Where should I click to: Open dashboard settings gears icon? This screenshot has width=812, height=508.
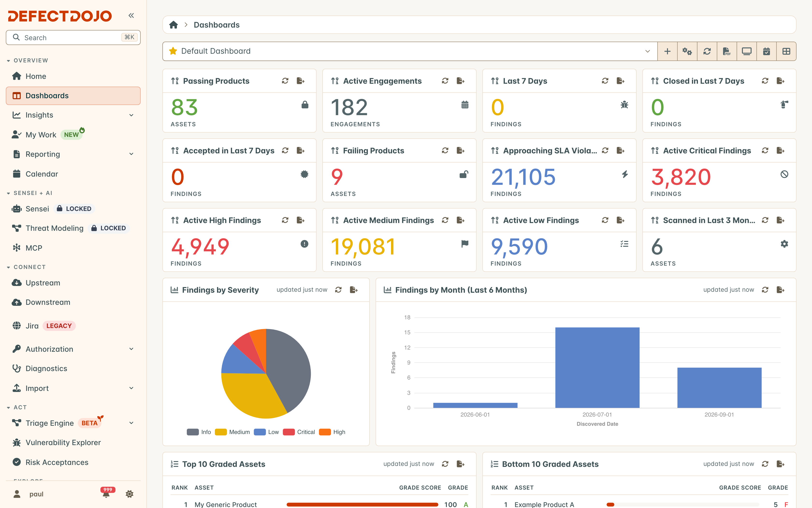(687, 51)
